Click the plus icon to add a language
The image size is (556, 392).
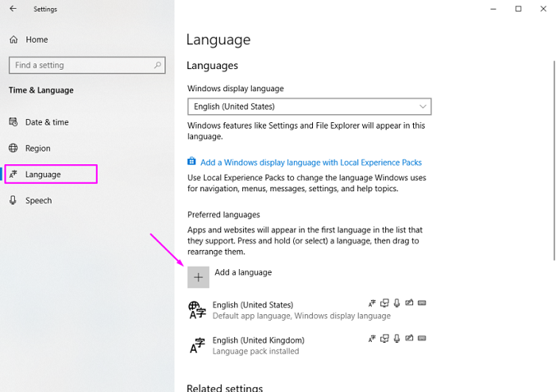click(x=199, y=277)
